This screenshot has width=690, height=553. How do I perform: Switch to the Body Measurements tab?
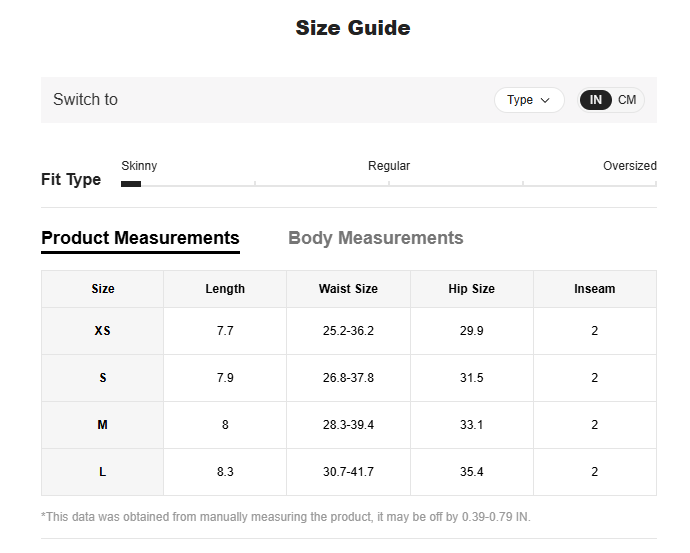[375, 238]
